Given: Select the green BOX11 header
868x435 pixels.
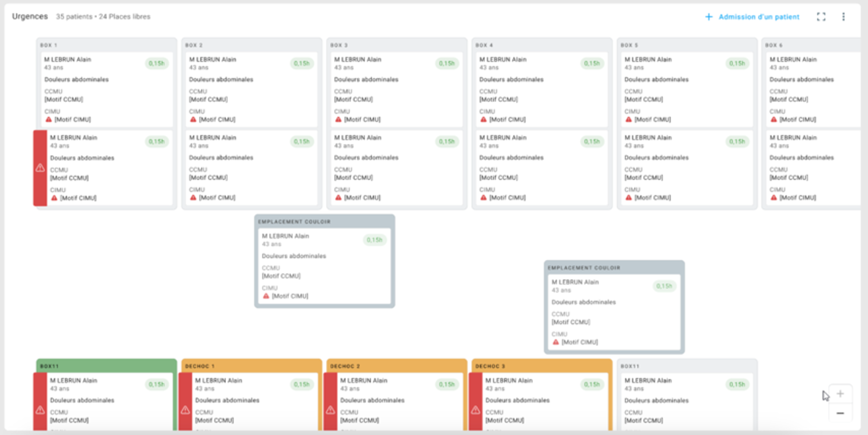Looking at the screenshot, I should click(x=106, y=366).
